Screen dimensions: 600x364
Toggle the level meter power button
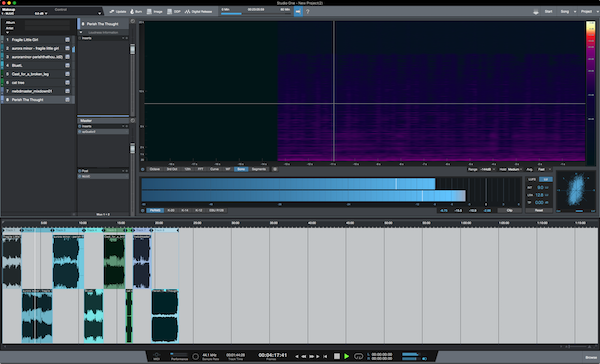(142, 211)
